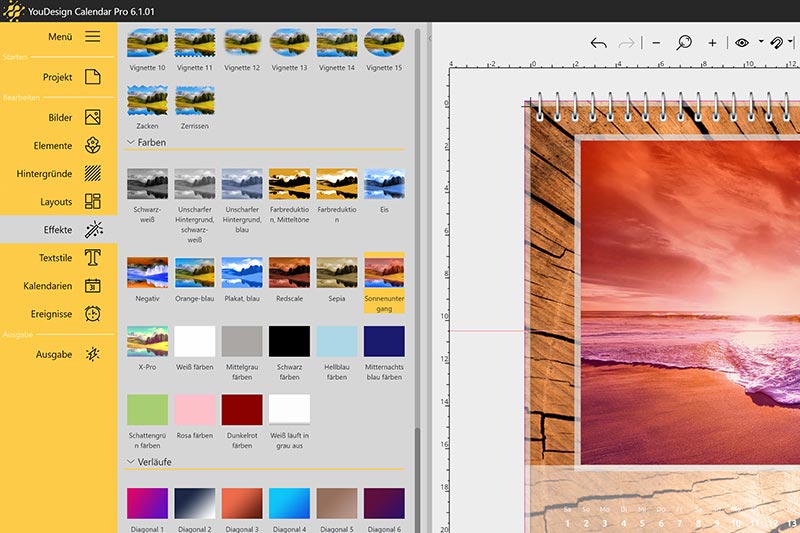Image resolution: width=800 pixels, height=533 pixels.
Task: Collapse the Farben effects section
Action: pyautogui.click(x=131, y=143)
